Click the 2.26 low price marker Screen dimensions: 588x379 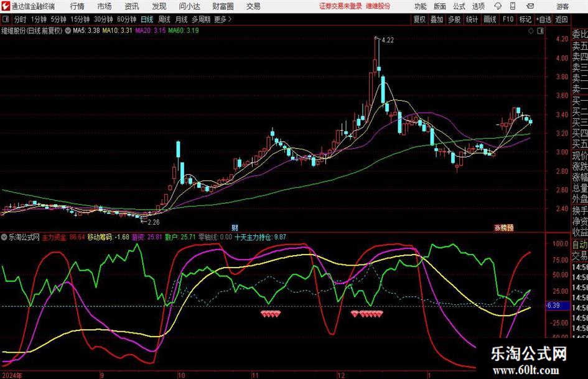(153, 222)
